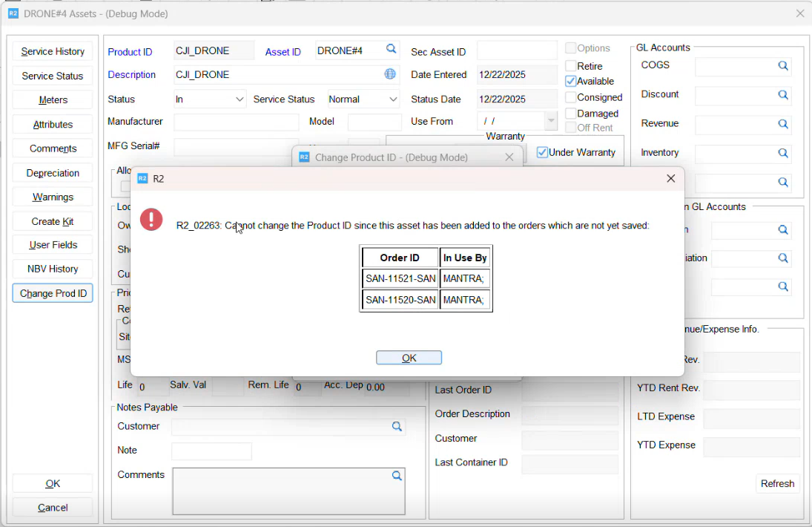This screenshot has width=812, height=527.
Task: Click the Sec Asset ID input field
Action: click(517, 51)
